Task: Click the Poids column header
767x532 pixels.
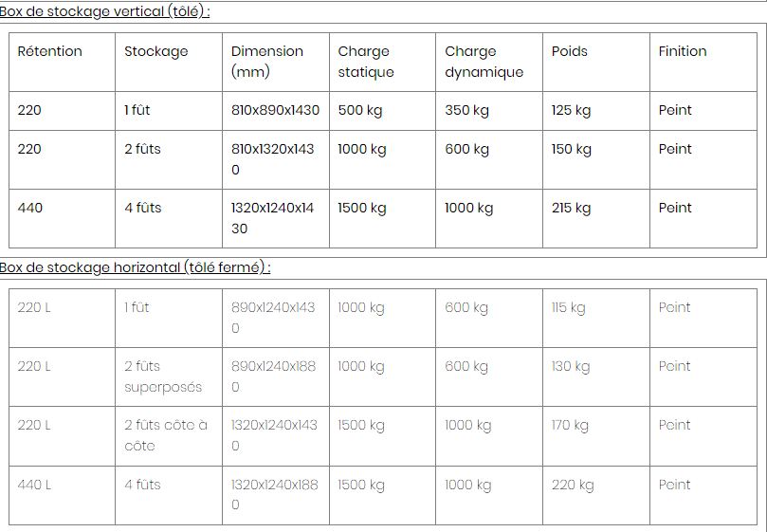Action: coord(570,51)
